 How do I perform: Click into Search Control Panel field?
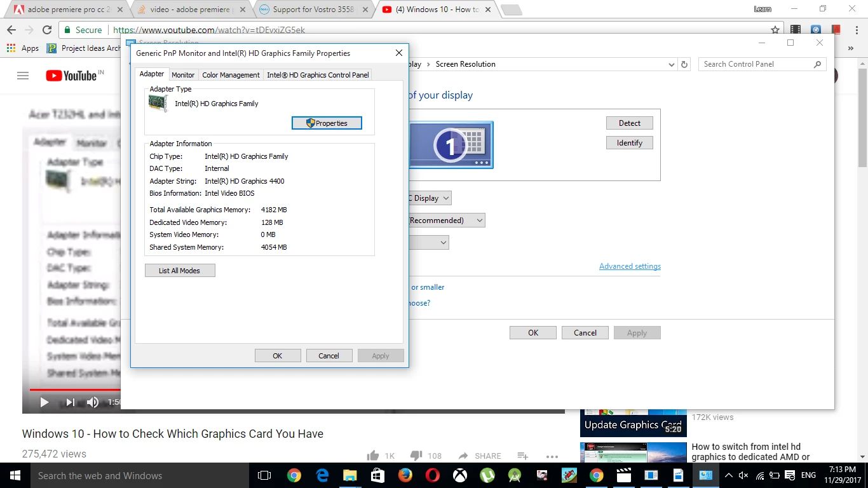pyautogui.click(x=763, y=64)
